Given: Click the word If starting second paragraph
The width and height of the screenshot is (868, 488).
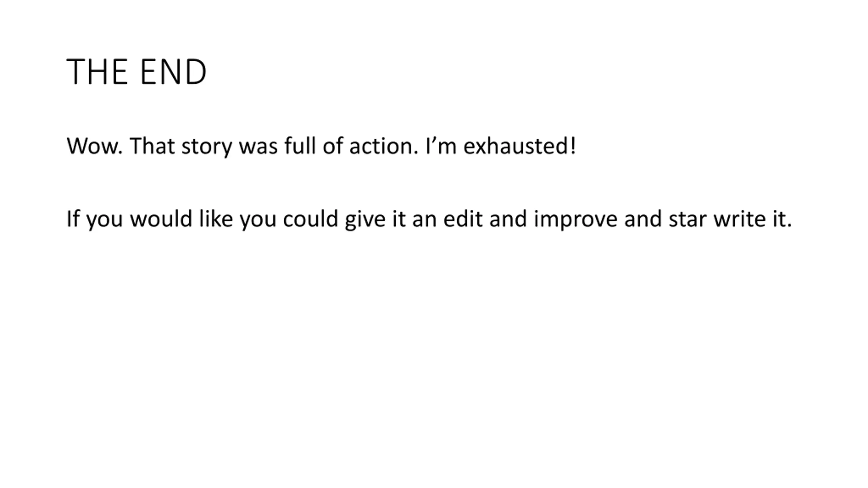Looking at the screenshot, I should pyautogui.click(x=73, y=218).
